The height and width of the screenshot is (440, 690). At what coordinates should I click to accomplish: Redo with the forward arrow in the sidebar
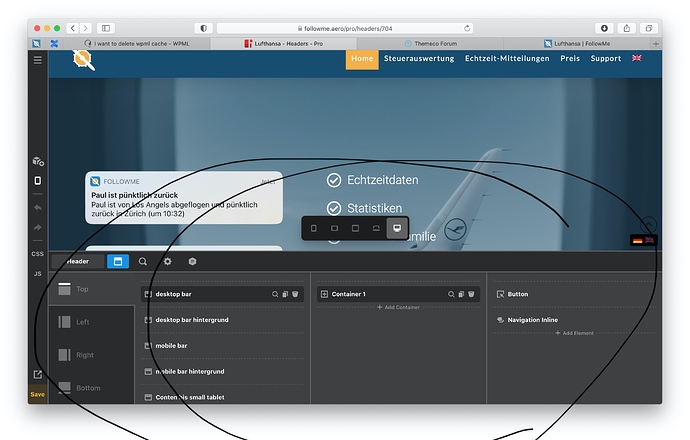coord(38,227)
